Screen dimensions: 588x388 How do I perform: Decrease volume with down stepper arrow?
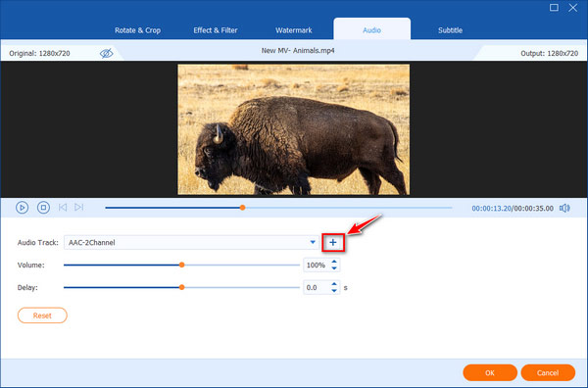tap(334, 268)
